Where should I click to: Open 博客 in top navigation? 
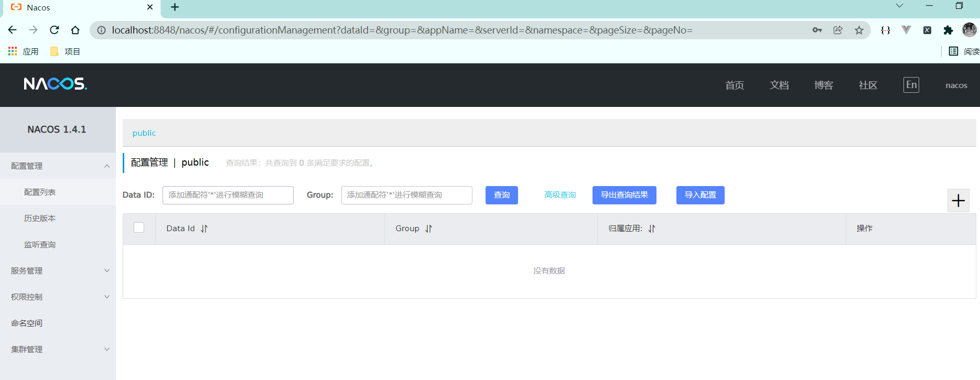coord(824,85)
